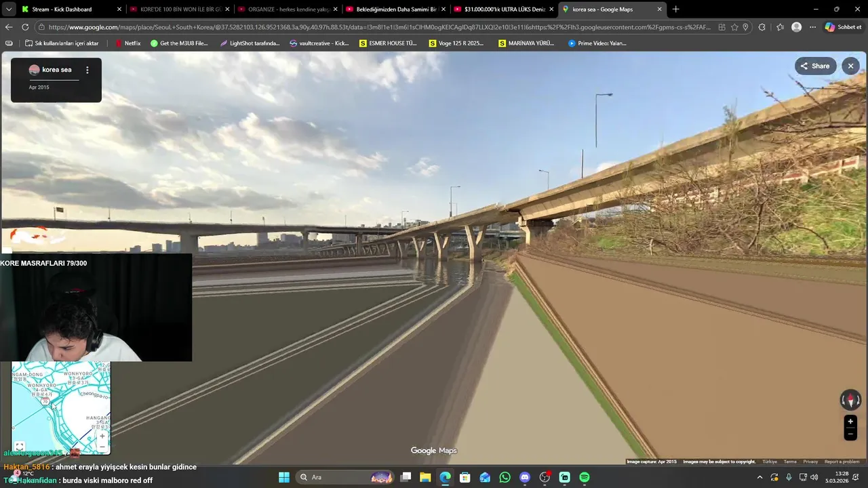The width and height of the screenshot is (868, 488).
Task: Open the Netflix bookmark
Action: pos(127,43)
